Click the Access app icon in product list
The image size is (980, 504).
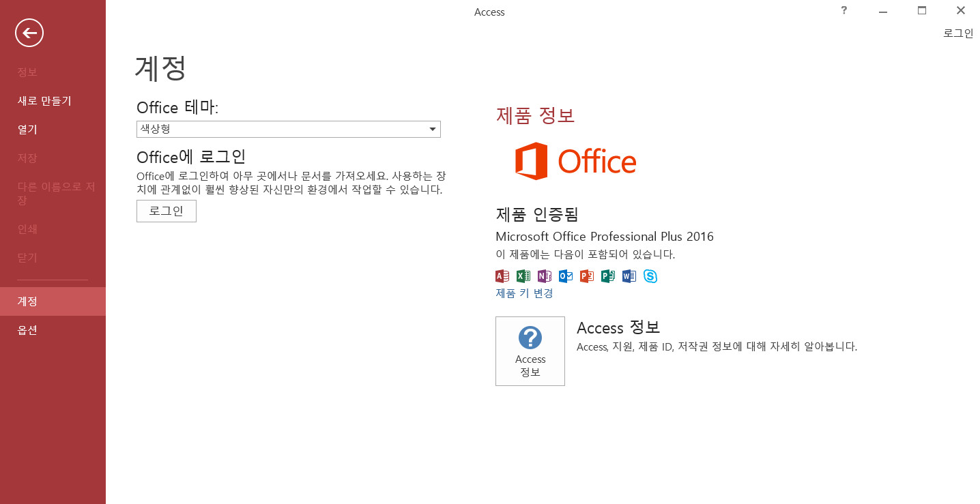(502, 276)
